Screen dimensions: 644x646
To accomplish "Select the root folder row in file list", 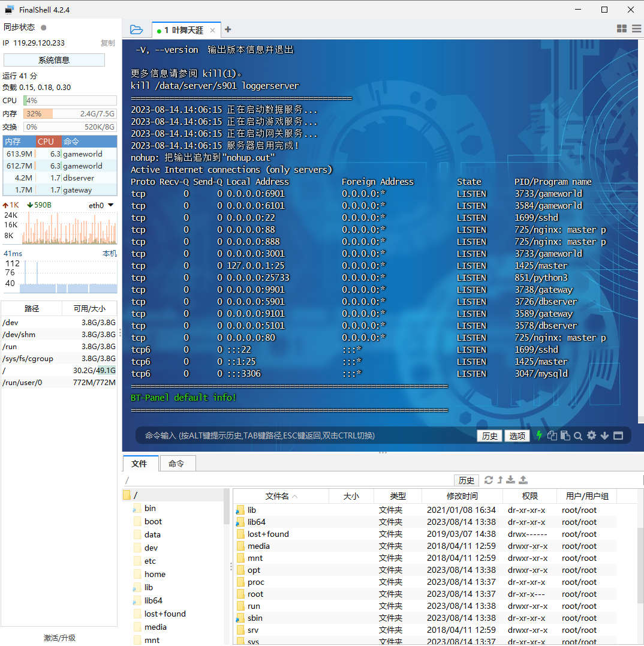I will coord(425,594).
